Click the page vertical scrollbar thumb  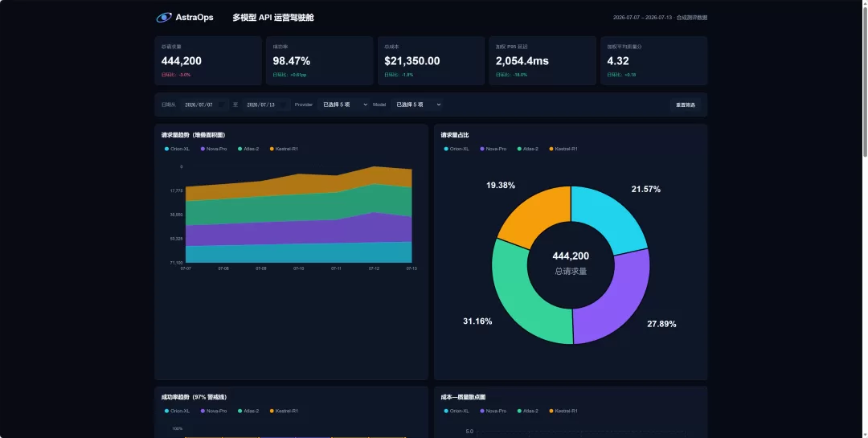pyautogui.click(x=864, y=77)
